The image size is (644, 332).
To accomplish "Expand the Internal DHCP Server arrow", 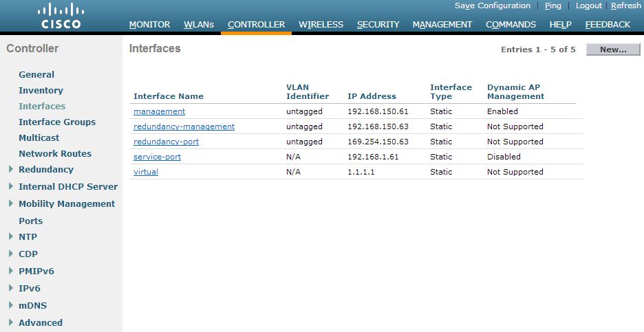I will [11, 186].
